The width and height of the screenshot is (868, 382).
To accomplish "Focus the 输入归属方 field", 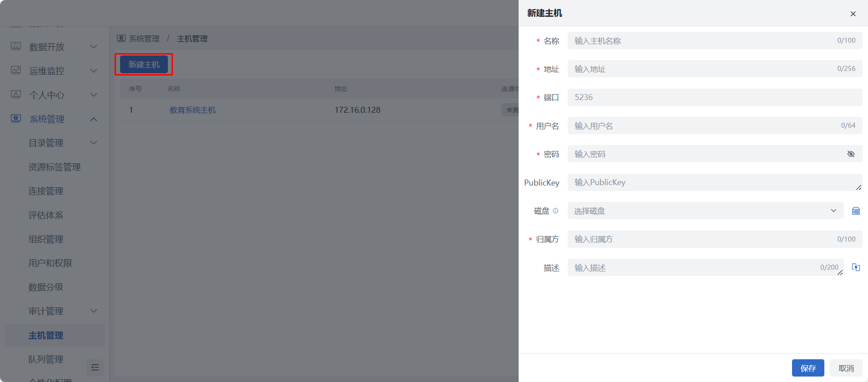I will (715, 239).
